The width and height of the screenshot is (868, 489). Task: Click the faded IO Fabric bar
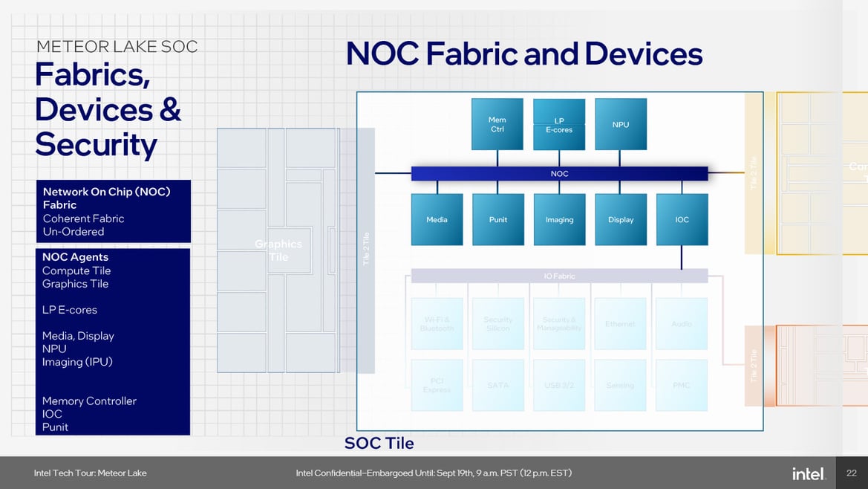[x=559, y=276]
